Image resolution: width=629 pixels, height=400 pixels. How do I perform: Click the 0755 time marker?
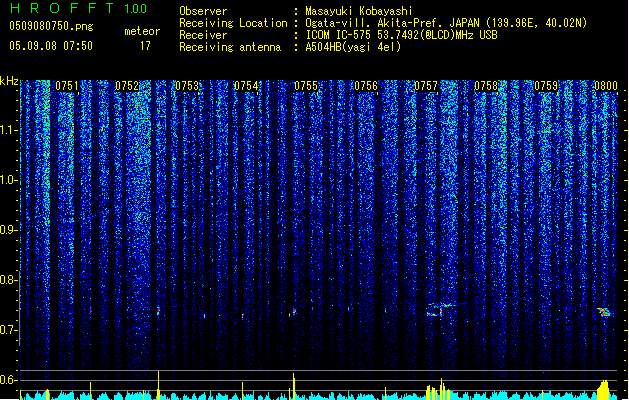click(x=306, y=86)
